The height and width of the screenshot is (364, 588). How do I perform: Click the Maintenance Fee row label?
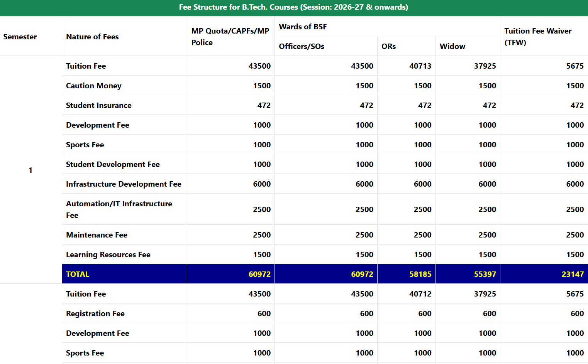point(97,235)
